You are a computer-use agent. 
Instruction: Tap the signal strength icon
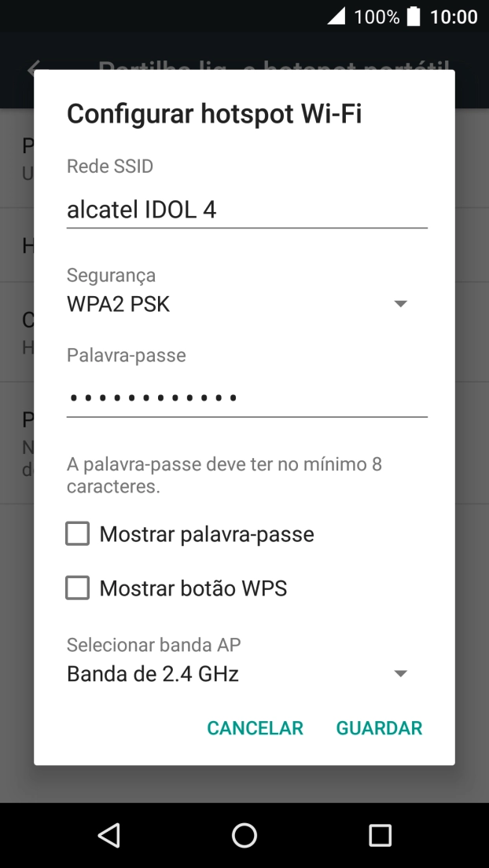(336, 16)
